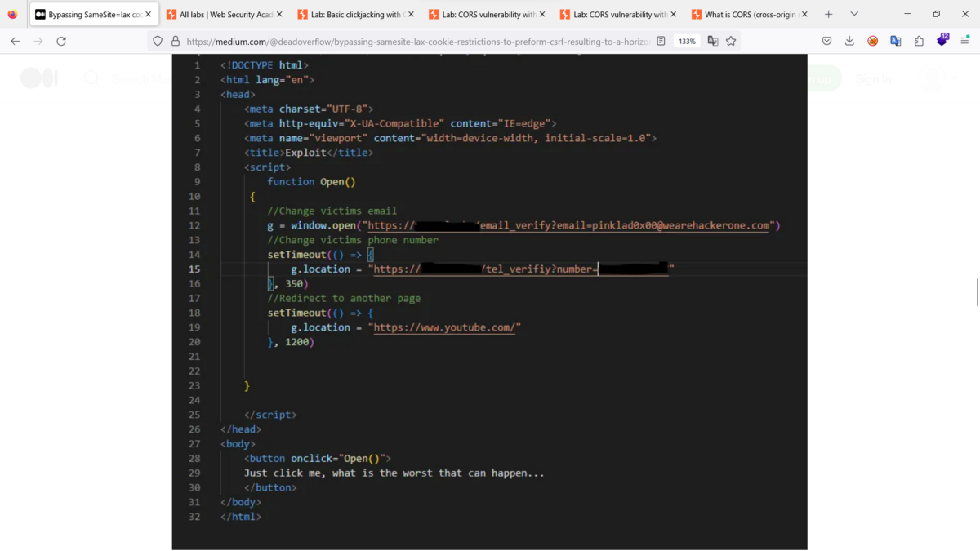Click the <!DOCTYPE html> line

[x=265, y=65]
